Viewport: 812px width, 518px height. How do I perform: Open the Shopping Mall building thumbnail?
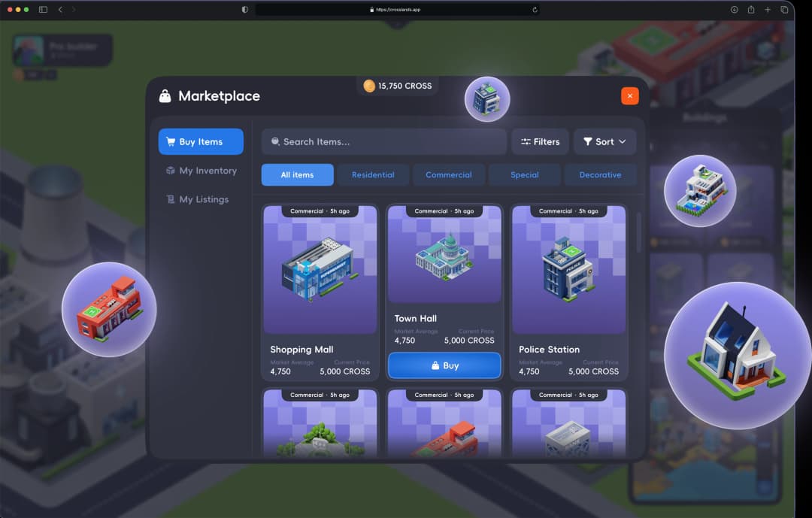[320, 270]
